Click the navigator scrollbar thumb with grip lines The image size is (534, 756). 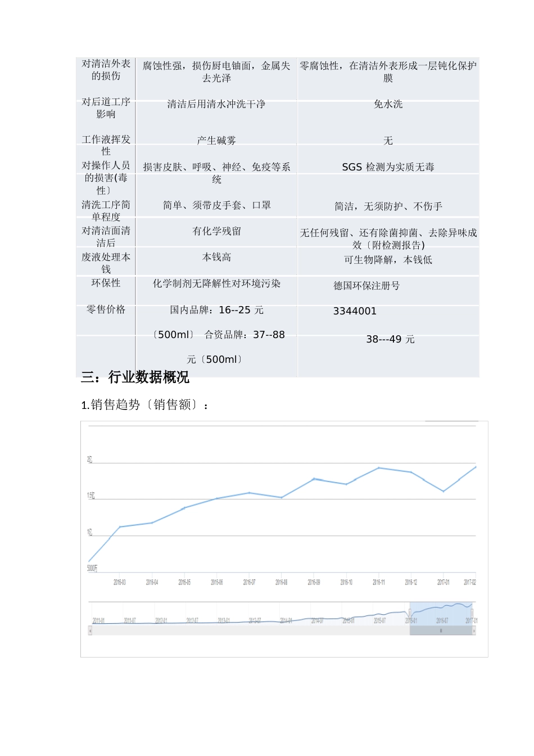coord(441,631)
